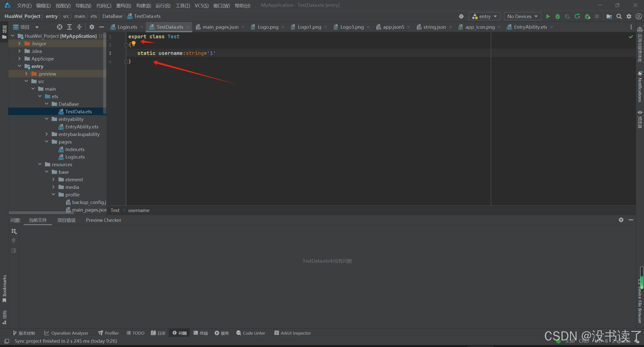644x347 pixels.
Task: Click the search magnifier in the top toolbar
Action: tap(619, 16)
